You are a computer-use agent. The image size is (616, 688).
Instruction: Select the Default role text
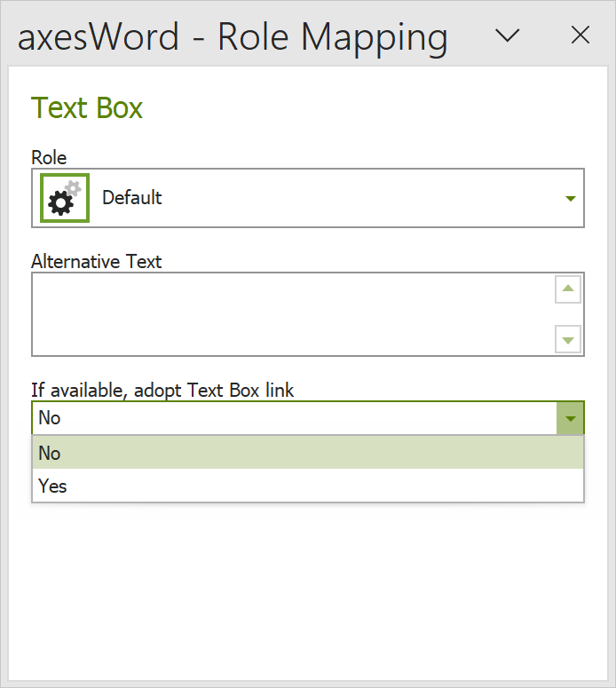132,197
